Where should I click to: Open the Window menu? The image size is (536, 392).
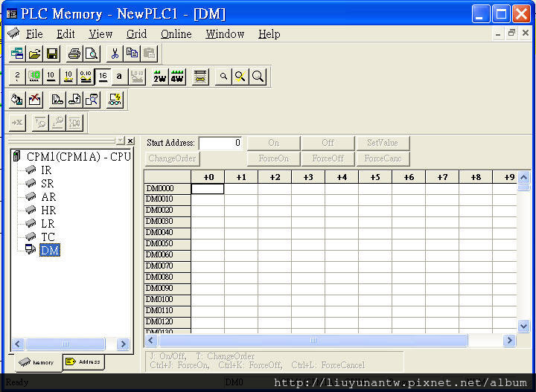coord(225,34)
